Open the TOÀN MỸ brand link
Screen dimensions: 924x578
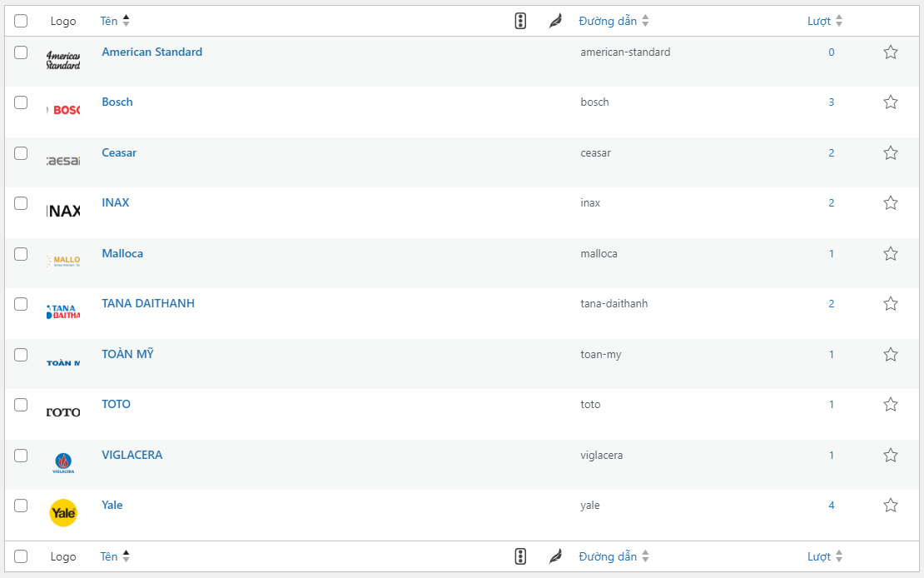pos(128,354)
